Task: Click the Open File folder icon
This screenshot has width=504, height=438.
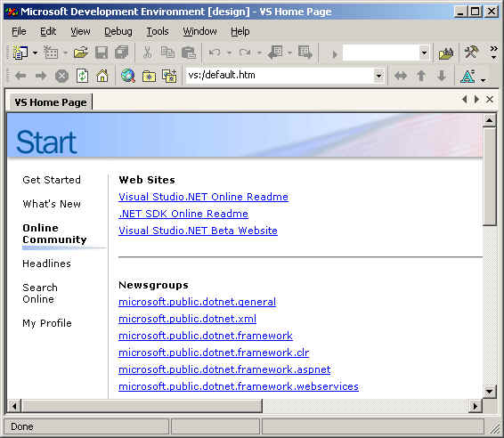Action: tap(81, 53)
